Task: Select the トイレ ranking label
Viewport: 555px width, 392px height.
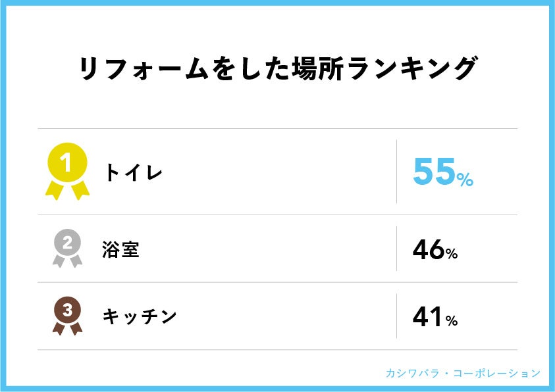Action: [134, 173]
